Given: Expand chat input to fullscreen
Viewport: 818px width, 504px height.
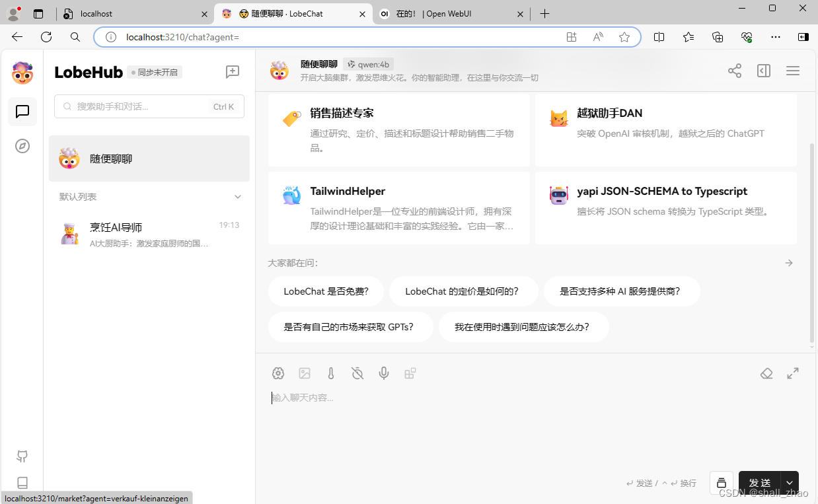Looking at the screenshot, I should tap(793, 373).
